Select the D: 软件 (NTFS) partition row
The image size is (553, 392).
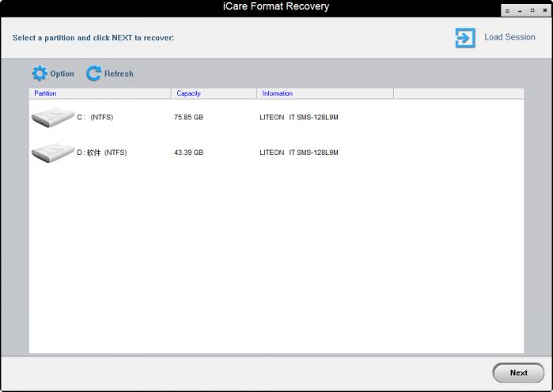pyautogui.click(x=276, y=153)
